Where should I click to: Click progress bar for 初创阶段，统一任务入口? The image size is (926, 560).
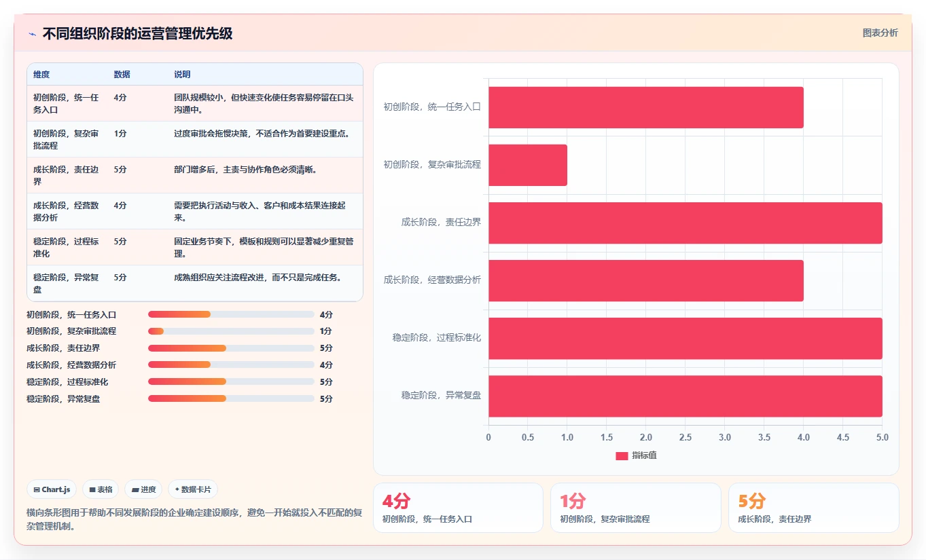coord(231,314)
